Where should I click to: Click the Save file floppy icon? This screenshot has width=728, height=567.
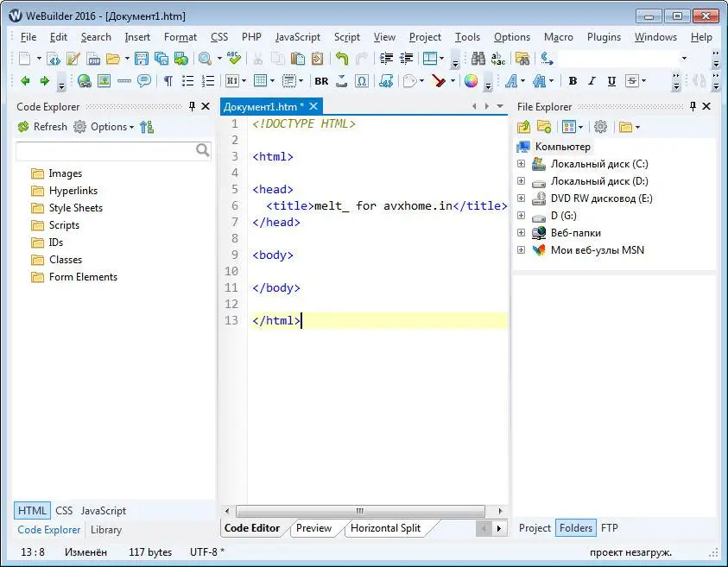(x=142, y=59)
